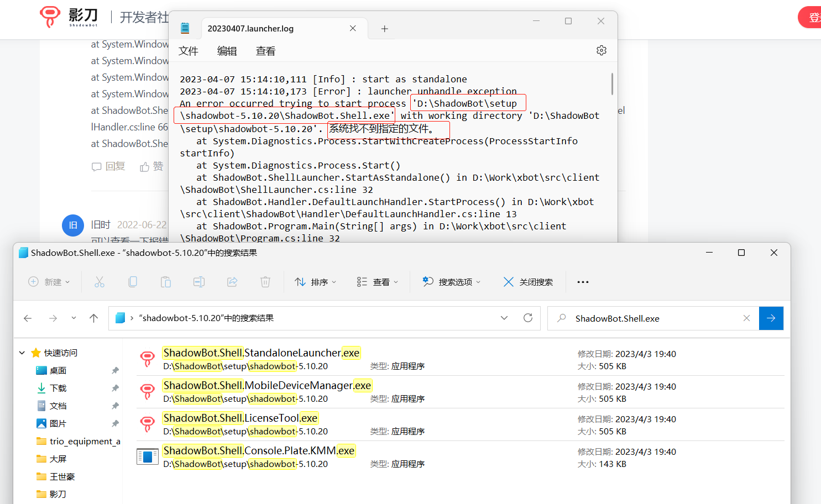Open the 编辑 menu in Notepad
The image size is (821, 504).
click(x=227, y=51)
